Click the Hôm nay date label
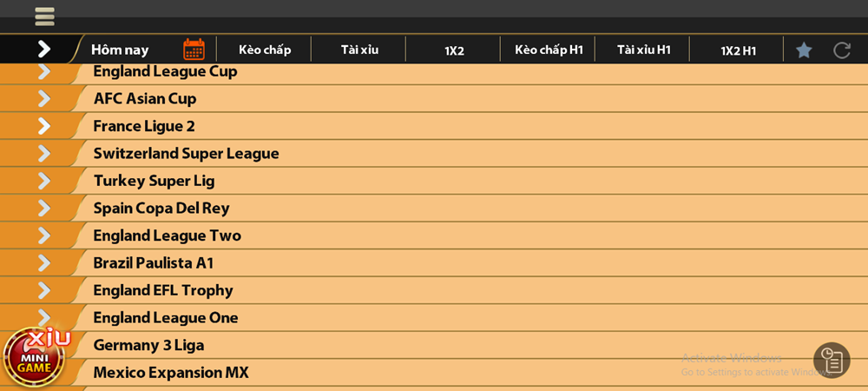This screenshot has height=391, width=868. click(x=120, y=50)
